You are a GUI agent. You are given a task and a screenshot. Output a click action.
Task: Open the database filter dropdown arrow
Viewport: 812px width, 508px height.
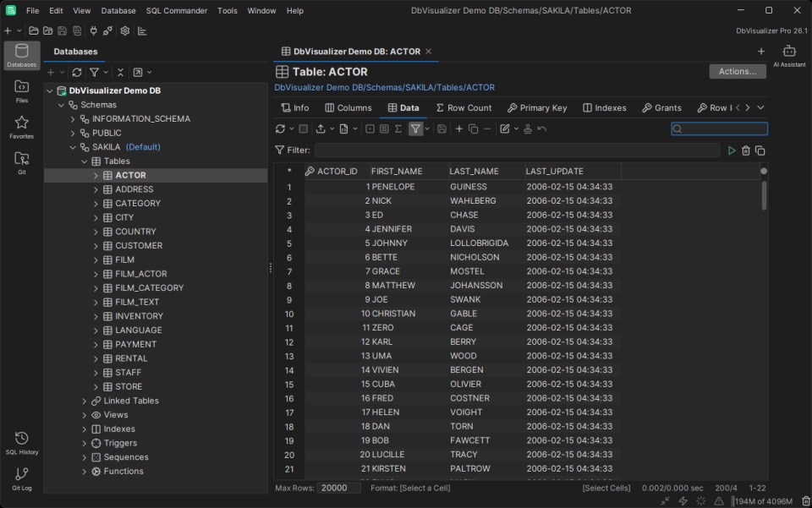pyautogui.click(x=106, y=73)
